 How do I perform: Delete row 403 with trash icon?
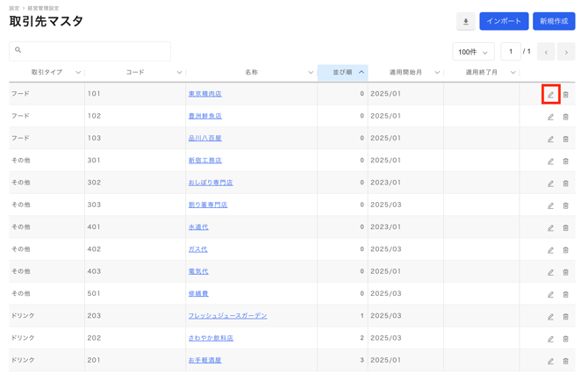[565, 272]
